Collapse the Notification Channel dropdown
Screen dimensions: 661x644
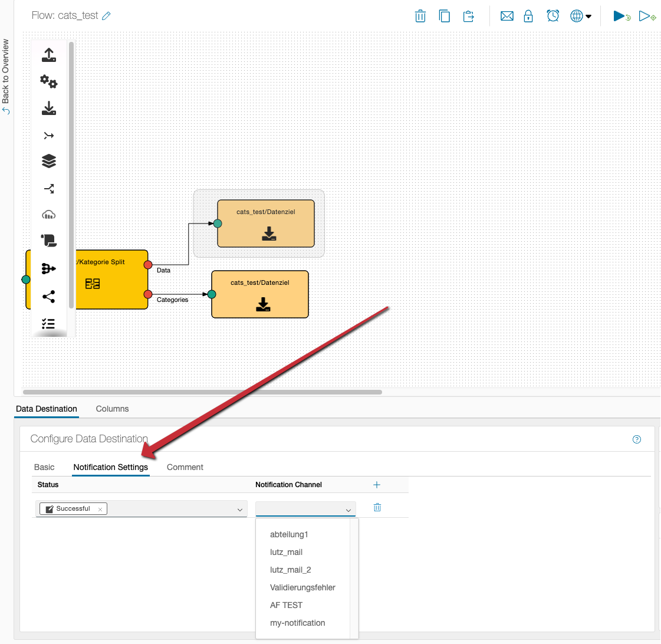(348, 510)
